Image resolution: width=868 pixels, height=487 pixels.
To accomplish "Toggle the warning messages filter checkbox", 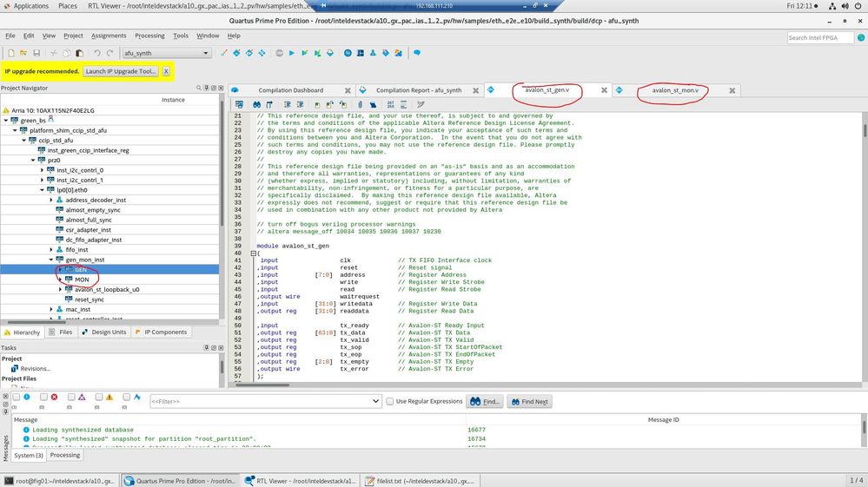I will pos(98,397).
